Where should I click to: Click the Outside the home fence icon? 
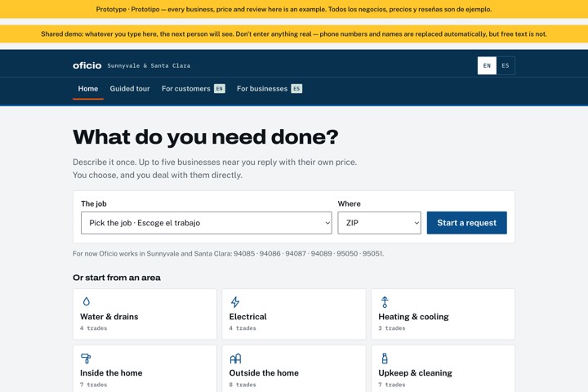pos(235,359)
